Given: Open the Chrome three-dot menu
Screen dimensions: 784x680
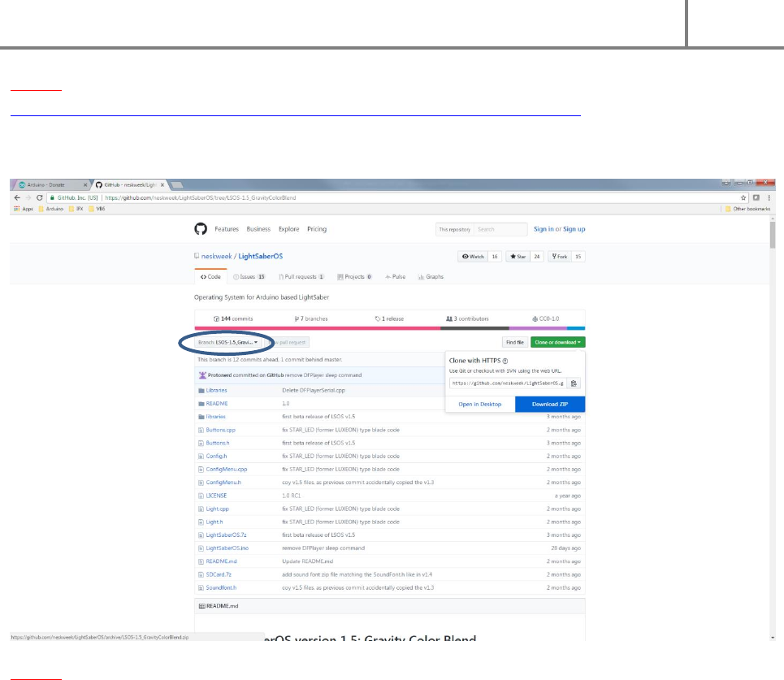Looking at the screenshot, I should (x=769, y=197).
